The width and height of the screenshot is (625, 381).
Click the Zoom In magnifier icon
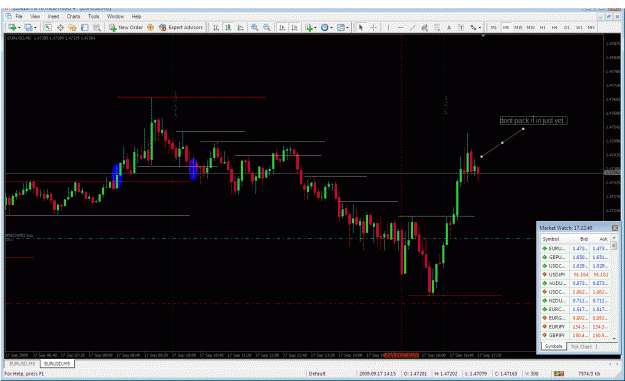(x=254, y=27)
